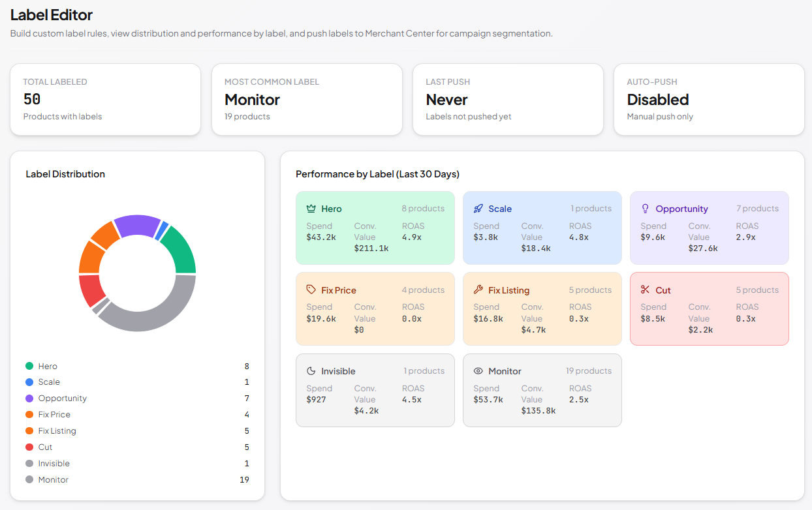Screen dimensions: 812x510
Task: Click the Monitor legend count 19
Action: pyautogui.click(x=244, y=480)
